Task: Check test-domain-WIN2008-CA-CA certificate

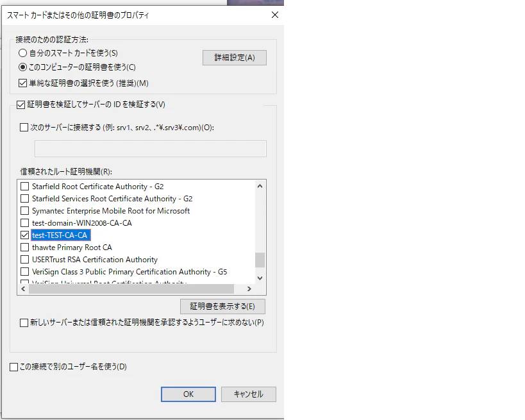Action: 24,223
